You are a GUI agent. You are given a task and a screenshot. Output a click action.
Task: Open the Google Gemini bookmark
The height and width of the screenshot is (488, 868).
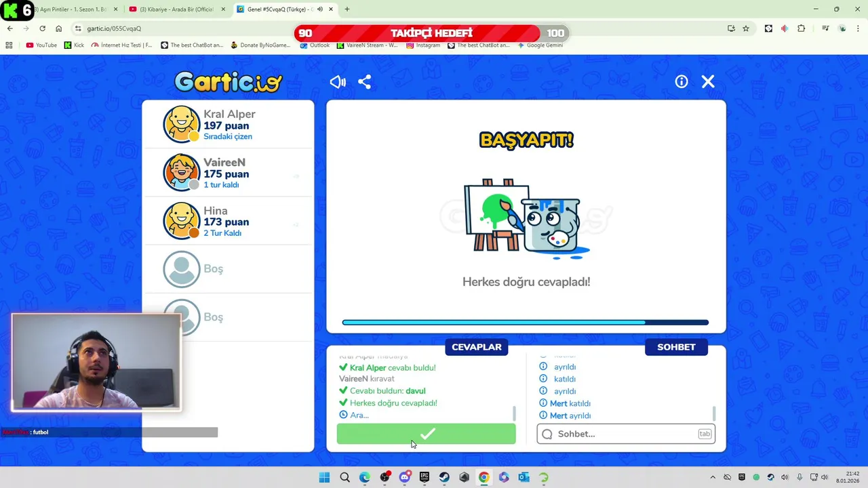(x=540, y=45)
